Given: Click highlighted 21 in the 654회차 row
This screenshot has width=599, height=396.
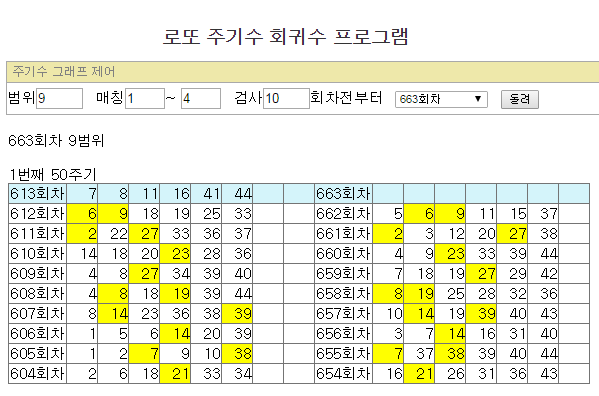Looking at the screenshot, I should 419,373.
